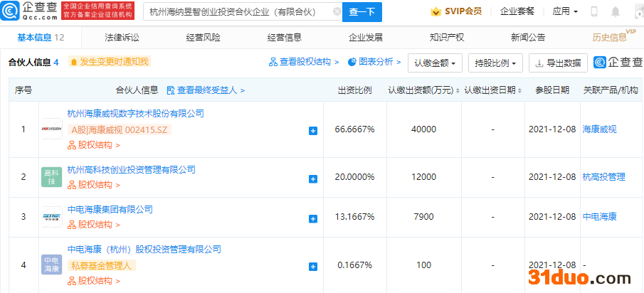The width and height of the screenshot is (644, 293).
Task: Sort by 认缴出资日期 column arrows
Action: click(519, 91)
